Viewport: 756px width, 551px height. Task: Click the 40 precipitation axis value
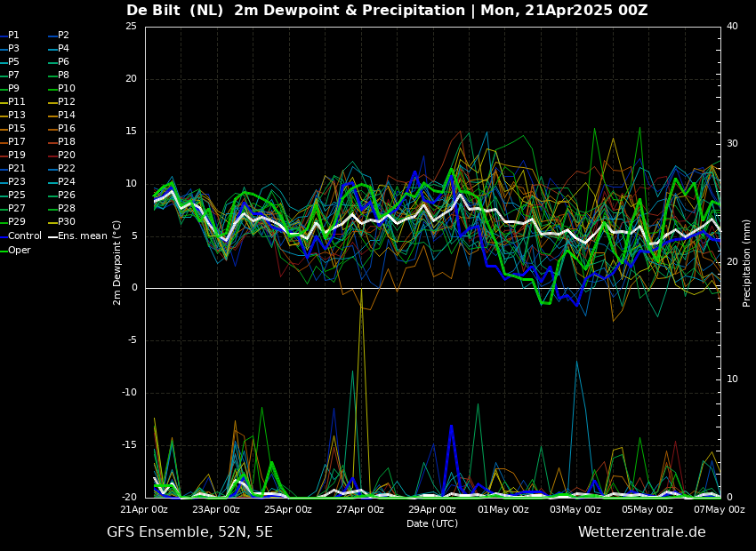point(732,27)
